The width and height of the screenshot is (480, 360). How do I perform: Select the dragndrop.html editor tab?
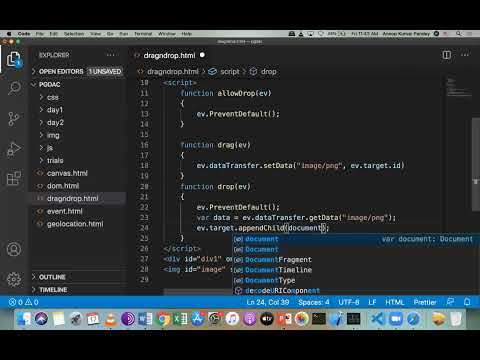[169, 55]
